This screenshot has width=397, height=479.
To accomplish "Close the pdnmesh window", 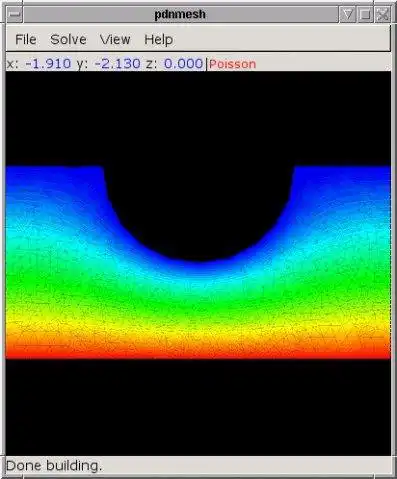I will (382, 14).
